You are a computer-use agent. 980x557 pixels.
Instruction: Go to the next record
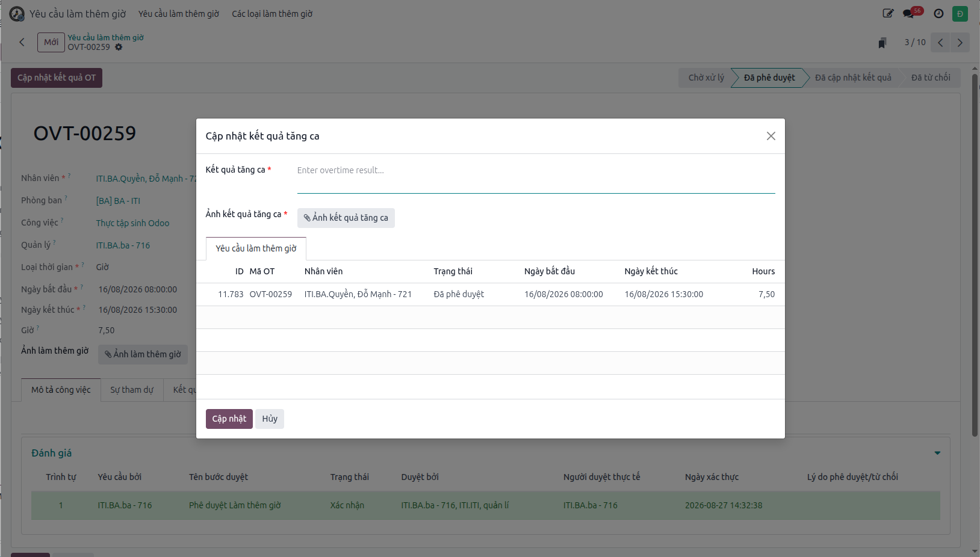point(960,43)
